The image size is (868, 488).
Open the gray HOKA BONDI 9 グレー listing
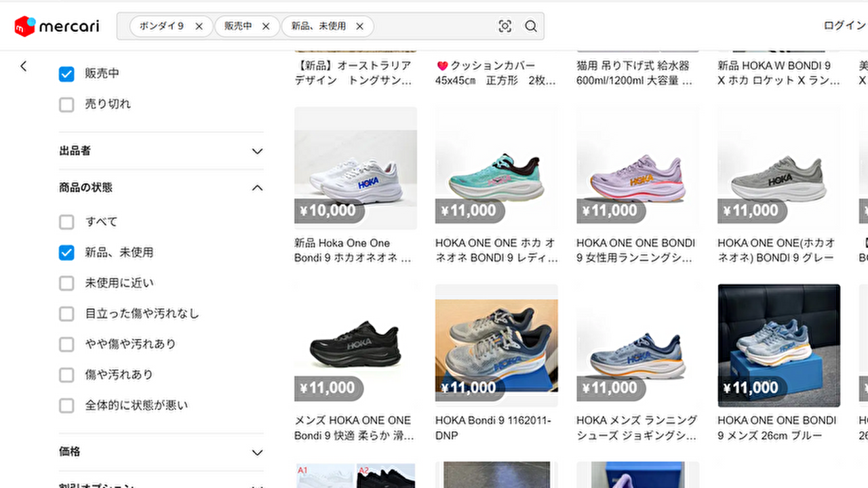(778, 168)
